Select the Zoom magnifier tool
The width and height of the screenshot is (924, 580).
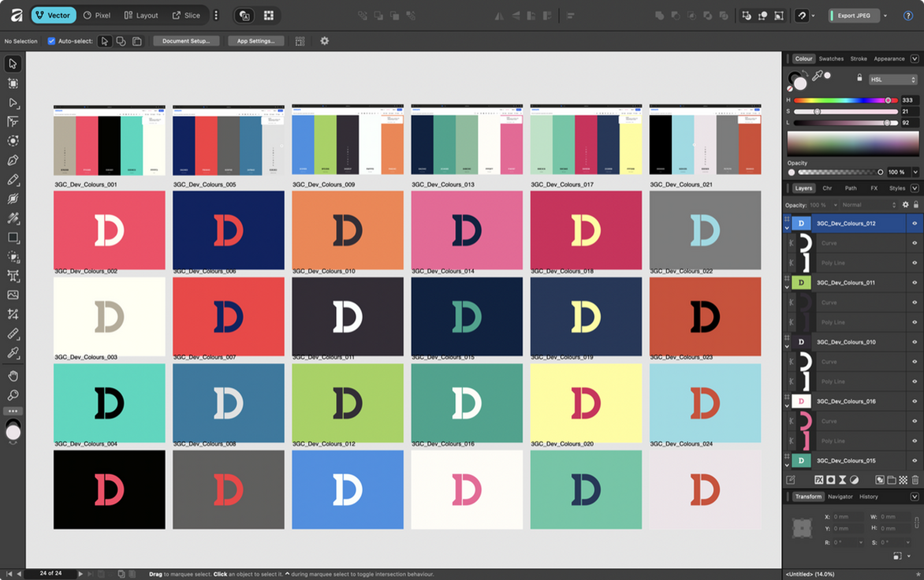click(x=13, y=395)
